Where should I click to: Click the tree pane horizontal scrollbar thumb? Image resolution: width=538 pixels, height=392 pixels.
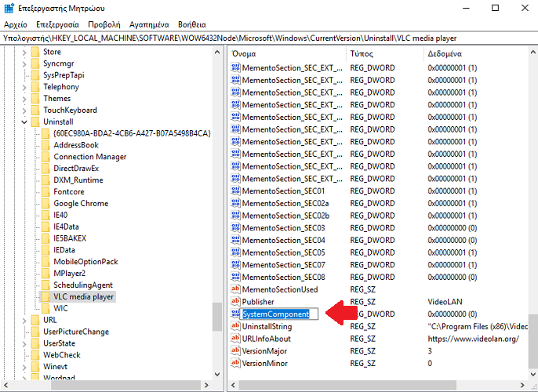tap(125, 385)
